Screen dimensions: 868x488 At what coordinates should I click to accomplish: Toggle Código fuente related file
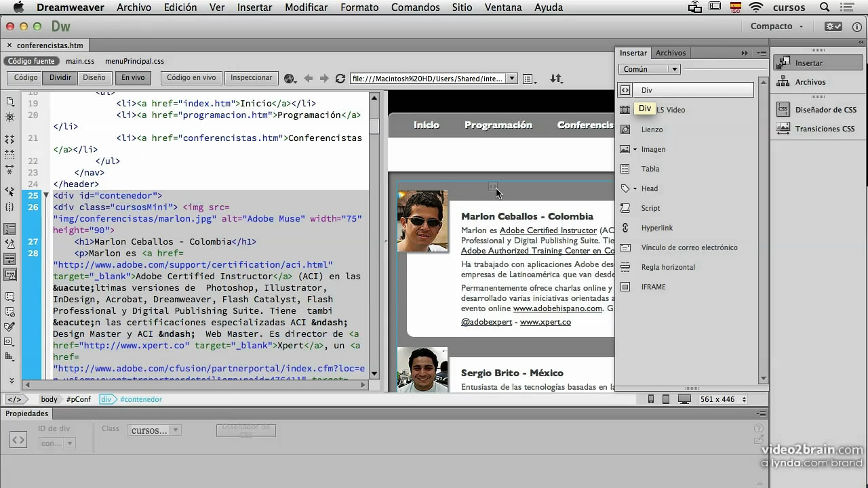(31, 61)
